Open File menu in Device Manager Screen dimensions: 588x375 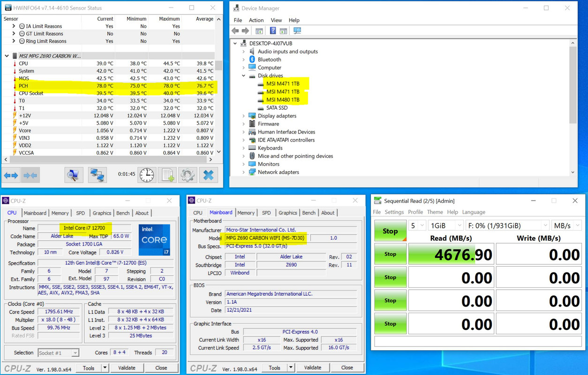pyautogui.click(x=238, y=20)
